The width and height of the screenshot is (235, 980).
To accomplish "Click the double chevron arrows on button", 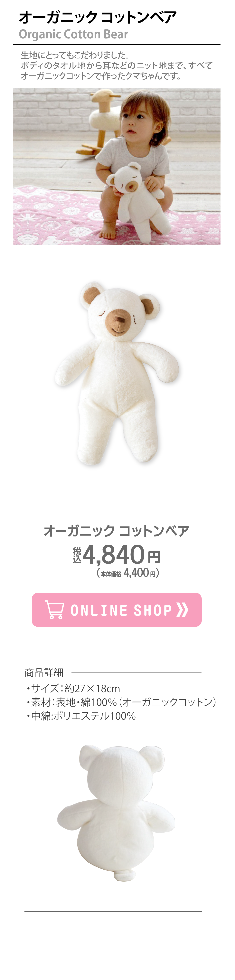I will [183, 609].
